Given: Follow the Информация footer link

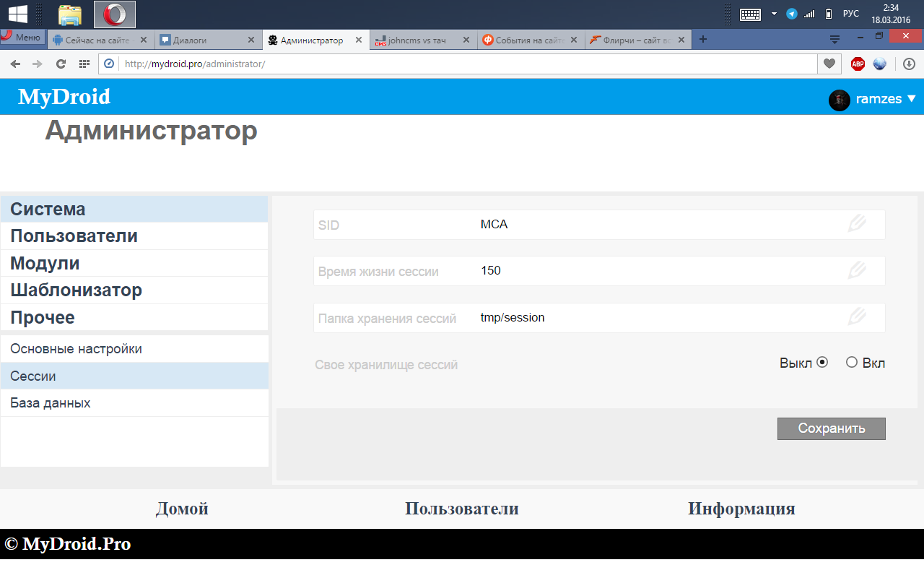Looking at the screenshot, I should 741,509.
